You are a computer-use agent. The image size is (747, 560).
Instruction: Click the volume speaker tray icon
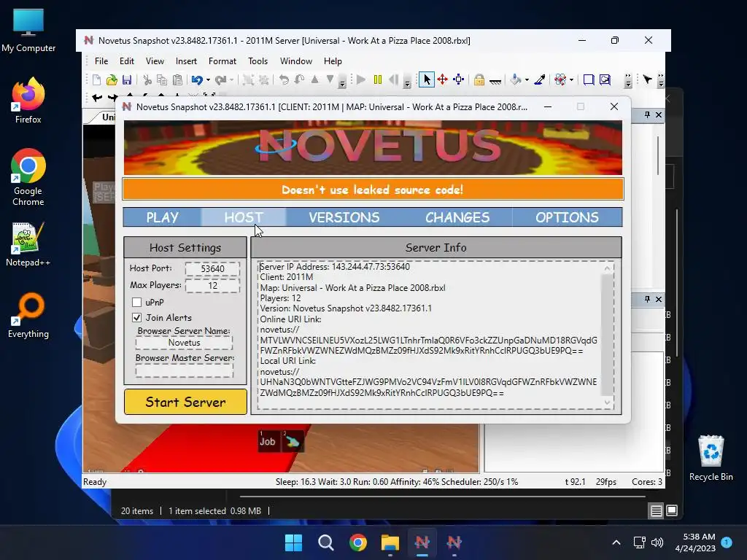[657, 542]
